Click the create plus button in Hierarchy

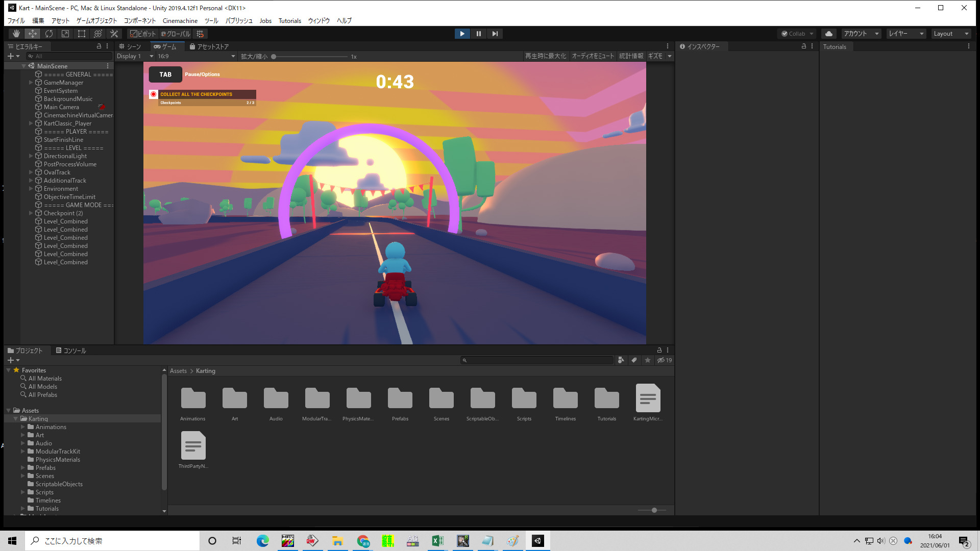(x=13, y=56)
